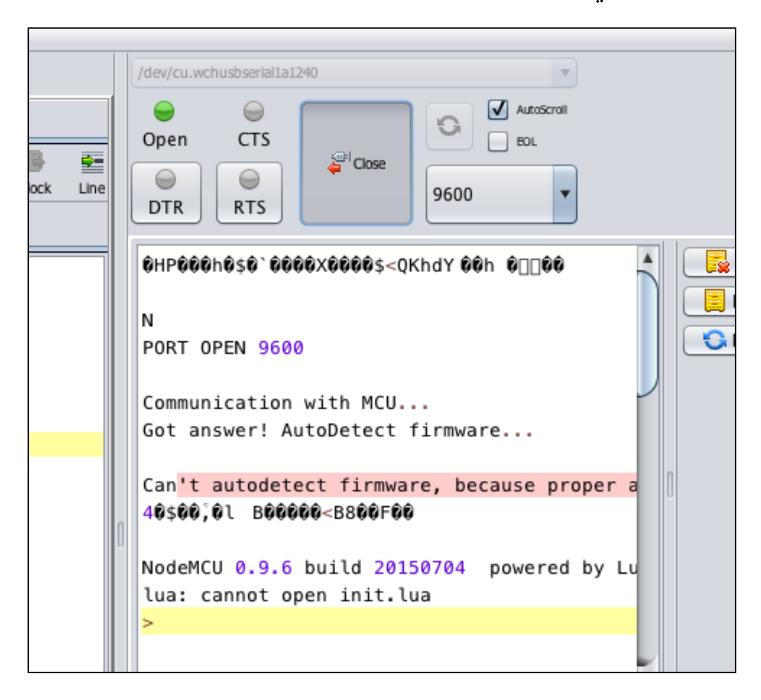Toggle the RTS line button

coord(249,193)
